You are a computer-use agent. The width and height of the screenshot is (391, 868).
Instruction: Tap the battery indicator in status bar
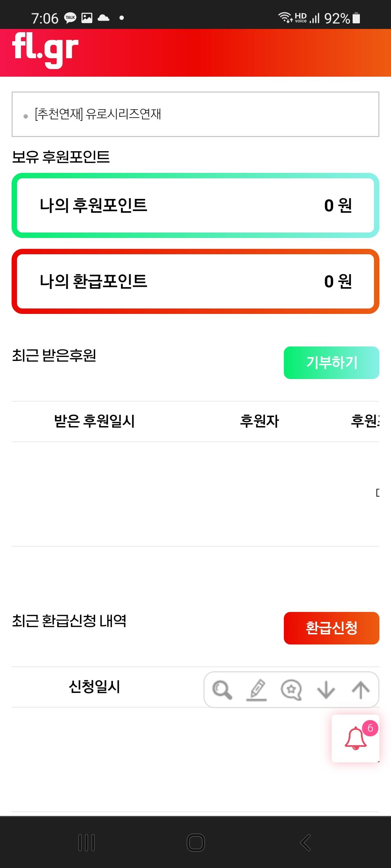(x=356, y=18)
